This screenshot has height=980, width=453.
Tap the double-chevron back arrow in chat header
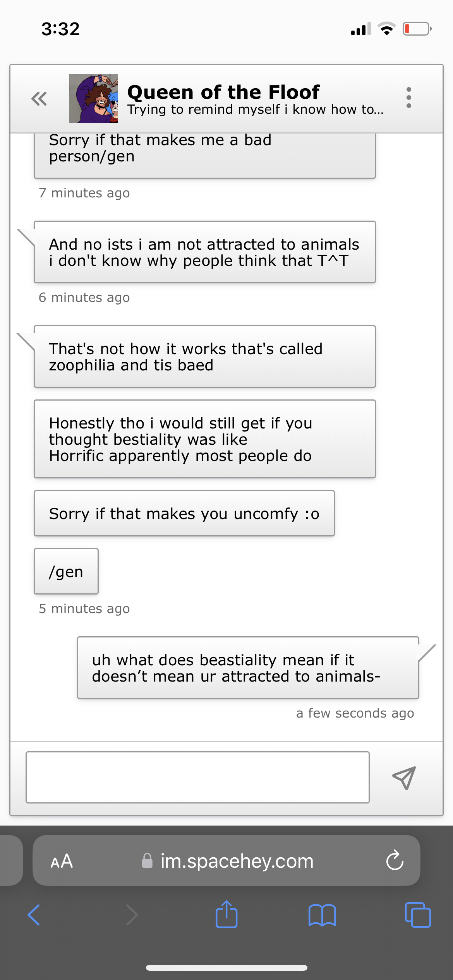(x=39, y=99)
